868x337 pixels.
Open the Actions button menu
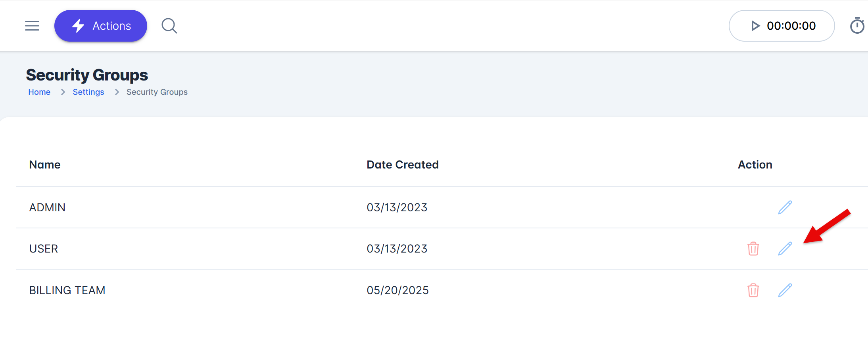pyautogui.click(x=101, y=26)
